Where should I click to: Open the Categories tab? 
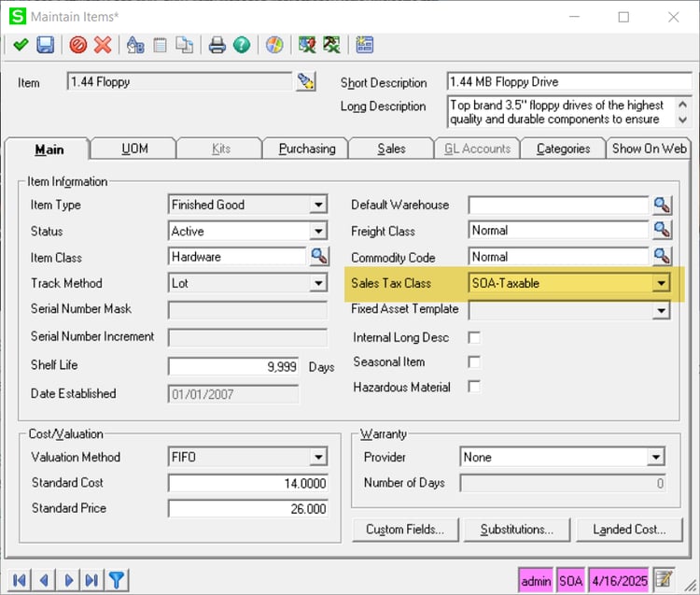coord(563,149)
